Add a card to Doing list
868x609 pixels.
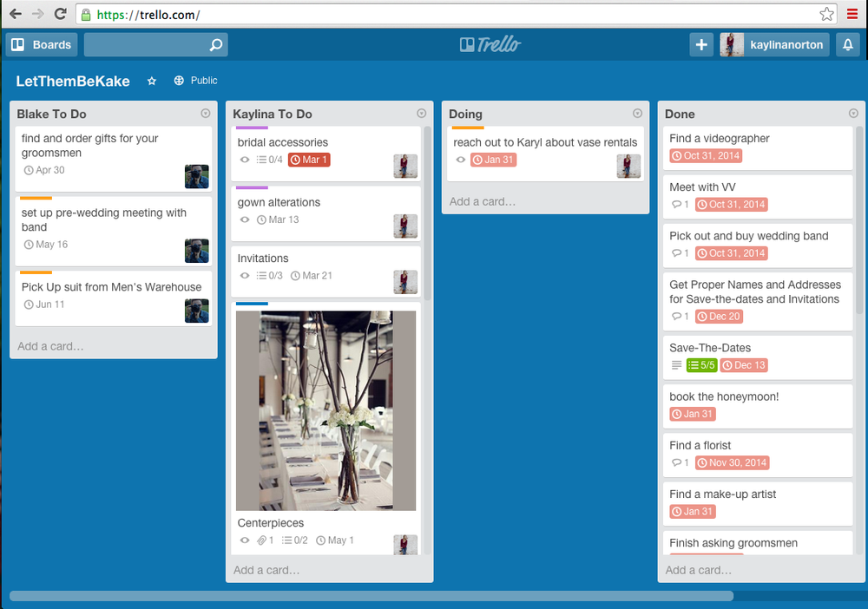pos(482,202)
